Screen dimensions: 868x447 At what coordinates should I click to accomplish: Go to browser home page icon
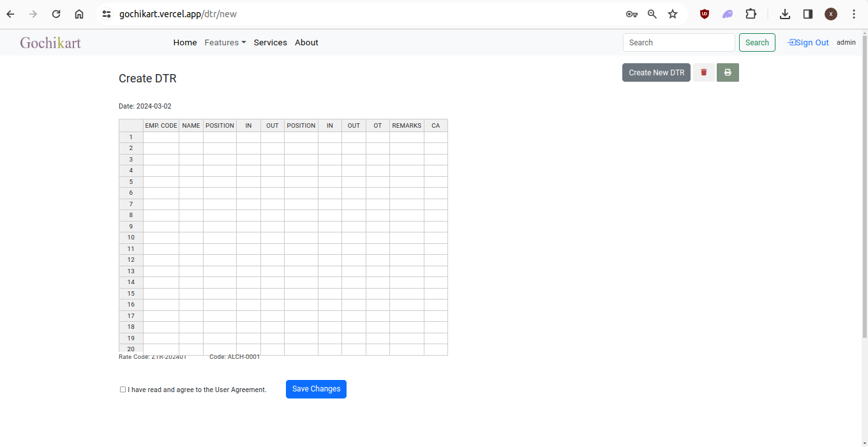click(79, 14)
